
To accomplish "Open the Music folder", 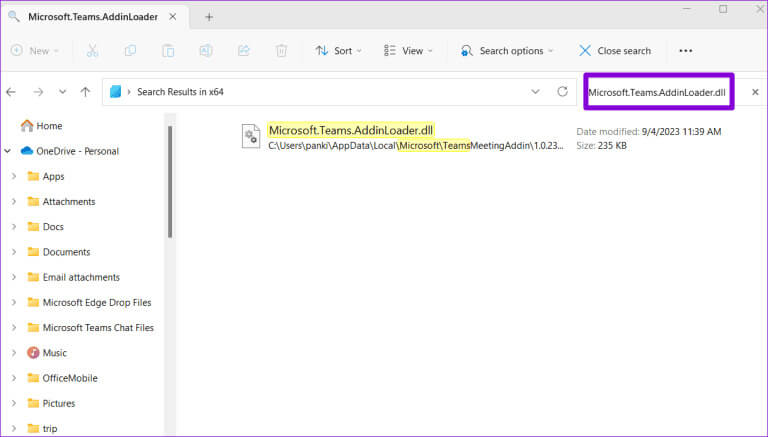I will (x=47, y=353).
